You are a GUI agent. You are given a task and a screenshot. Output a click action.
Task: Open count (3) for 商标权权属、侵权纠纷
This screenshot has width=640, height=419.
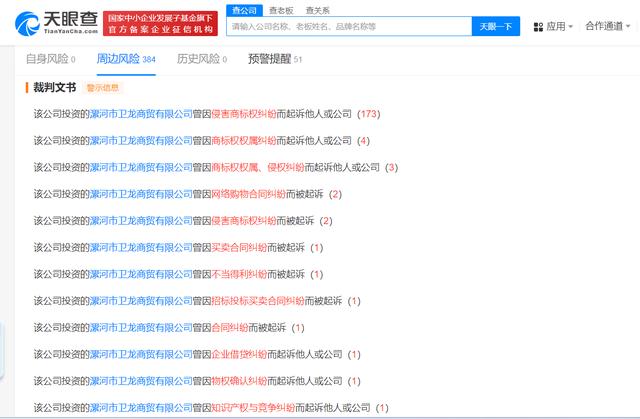[x=391, y=167]
